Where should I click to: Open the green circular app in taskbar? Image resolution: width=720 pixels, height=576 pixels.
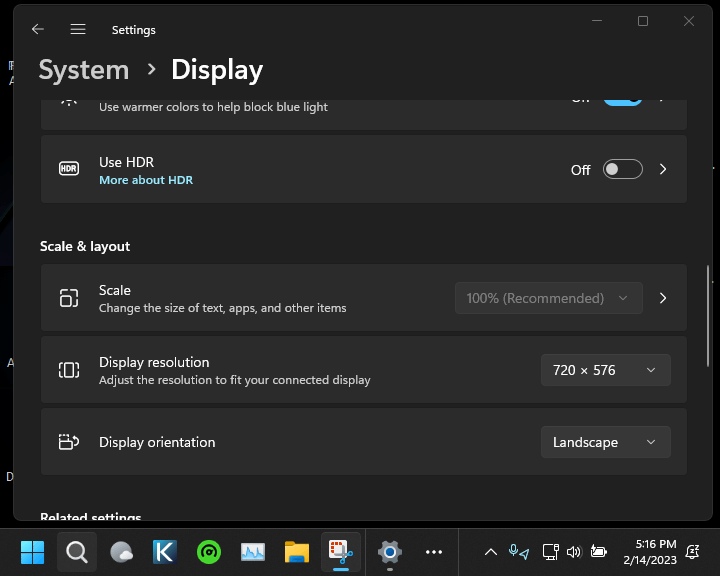click(209, 551)
